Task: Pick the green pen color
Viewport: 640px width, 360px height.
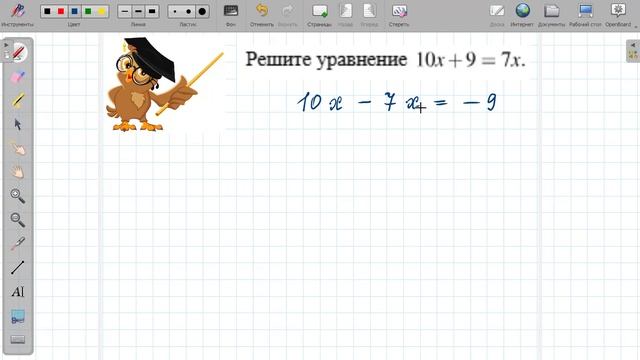Action: [x=88, y=11]
